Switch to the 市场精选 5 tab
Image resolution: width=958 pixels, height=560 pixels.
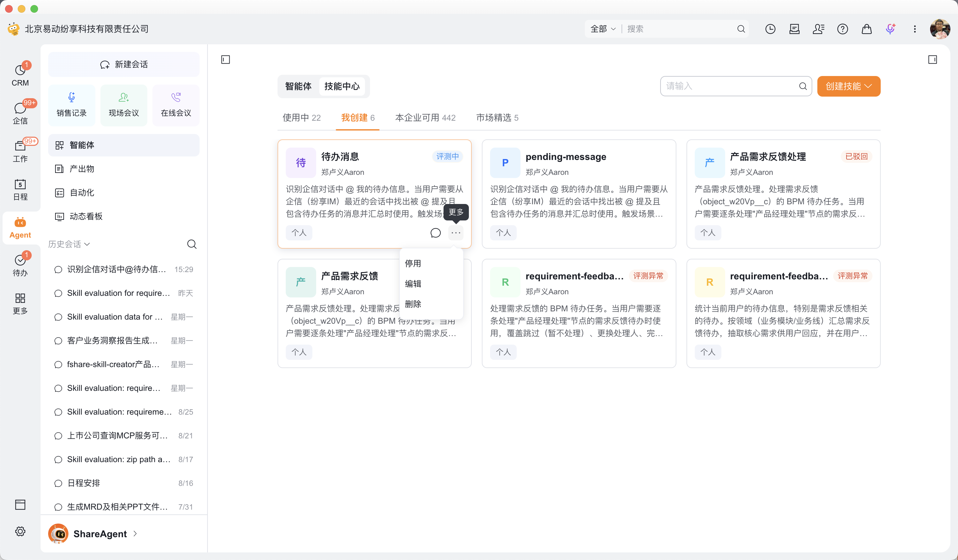pyautogui.click(x=497, y=118)
